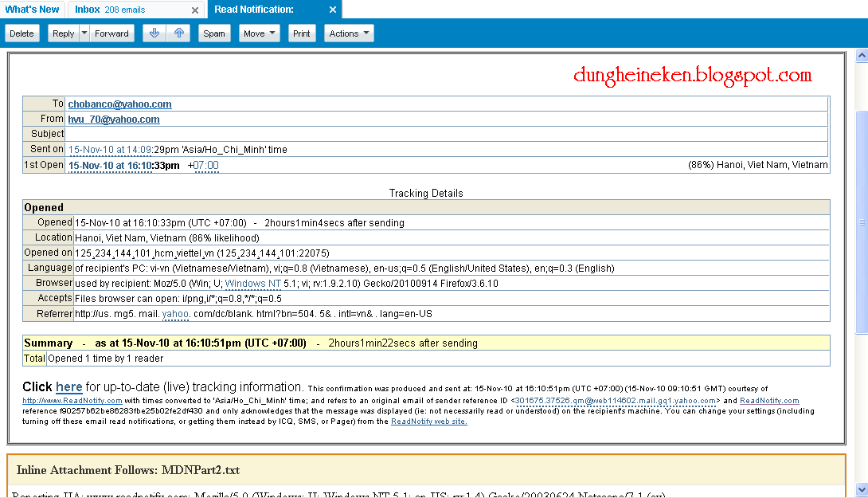Click the vertical scrollbar thumb
Image resolution: width=868 pixels, height=498 pixels.
click(862, 222)
